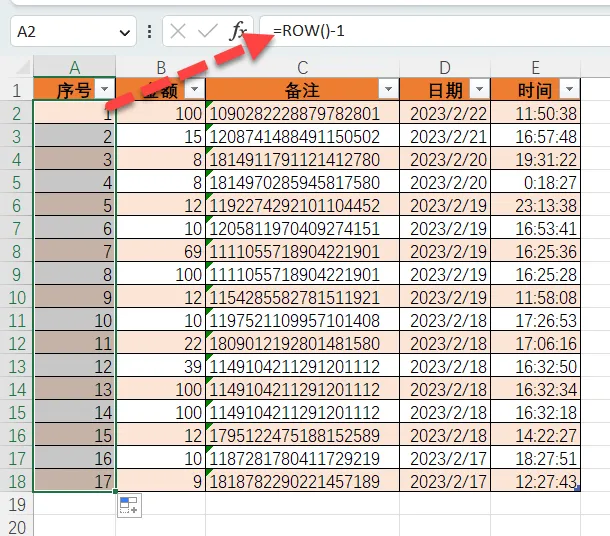Select row 19 header
This screenshot has width=610, height=536.
pyautogui.click(x=16, y=504)
